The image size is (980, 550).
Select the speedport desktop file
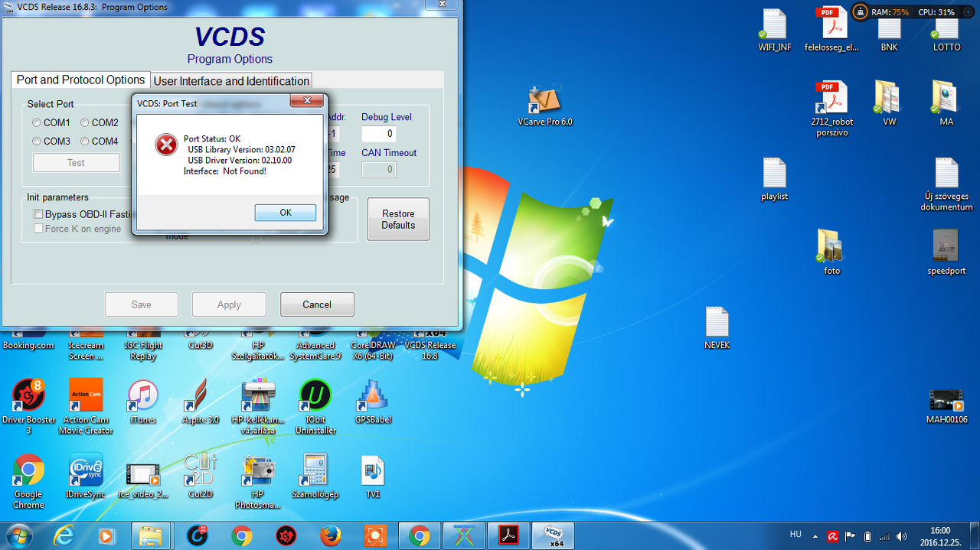coord(947,252)
